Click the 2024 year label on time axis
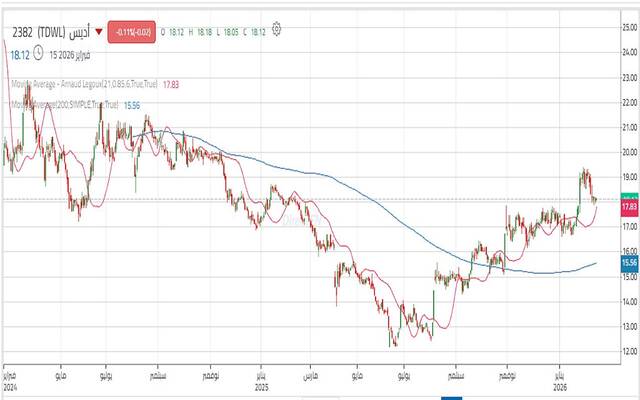This screenshot has width=640, height=400. (12, 384)
